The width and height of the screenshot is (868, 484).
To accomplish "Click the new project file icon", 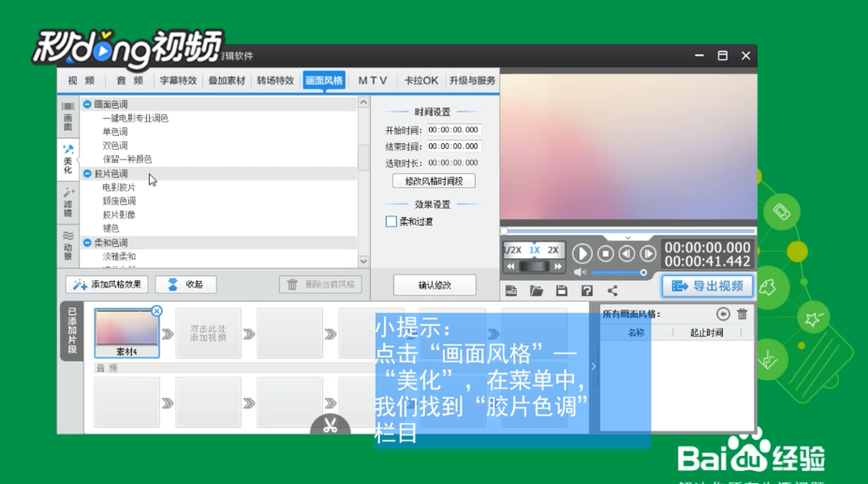I will click(511, 291).
